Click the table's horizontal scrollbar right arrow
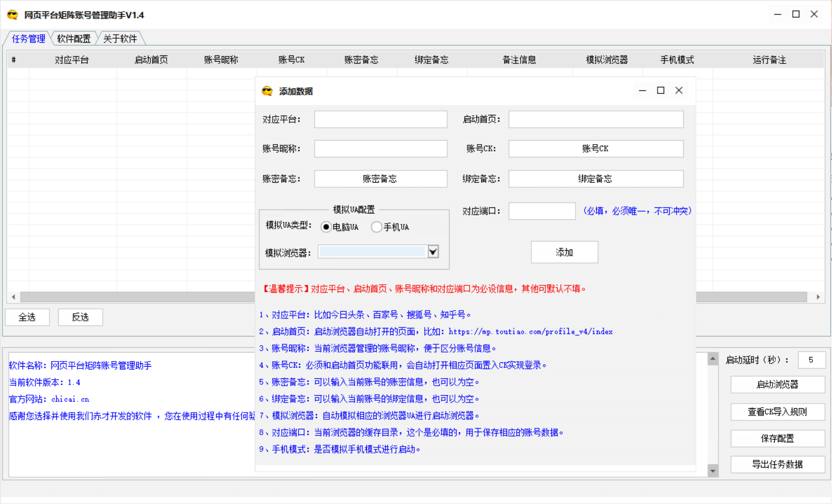832x504 pixels. 818,297
